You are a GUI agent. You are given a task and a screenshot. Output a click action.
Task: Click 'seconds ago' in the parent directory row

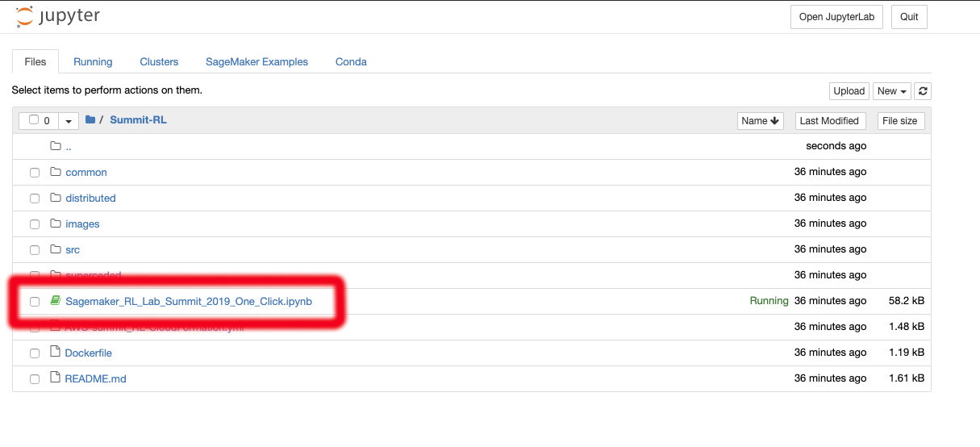[x=836, y=146]
